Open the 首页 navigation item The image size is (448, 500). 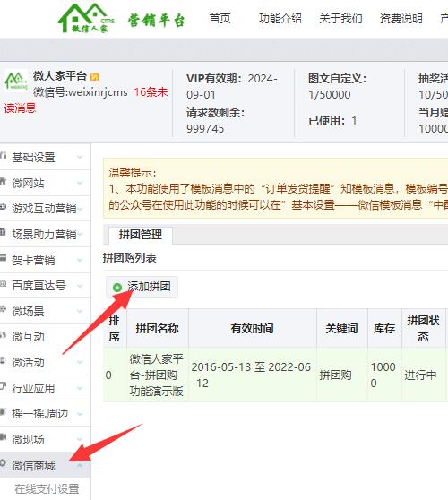[x=220, y=19]
